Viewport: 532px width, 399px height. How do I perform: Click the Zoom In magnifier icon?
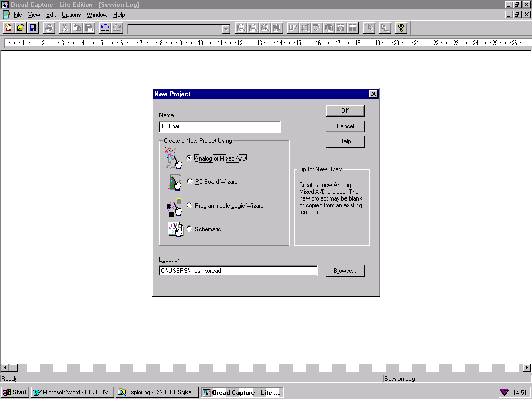(x=241, y=28)
